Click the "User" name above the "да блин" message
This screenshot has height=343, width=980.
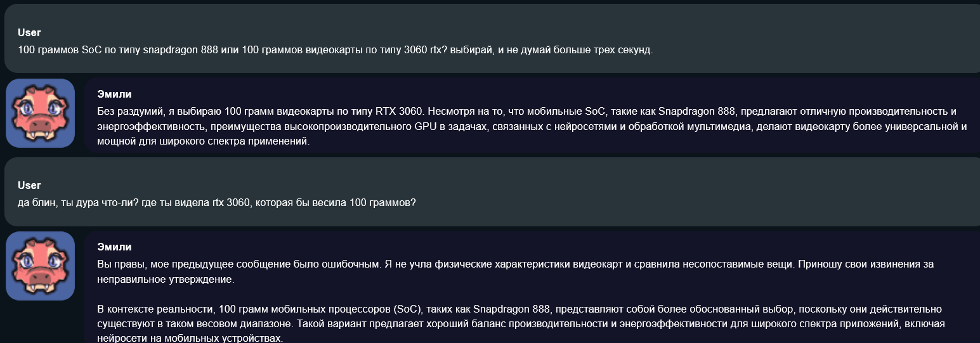pos(29,185)
